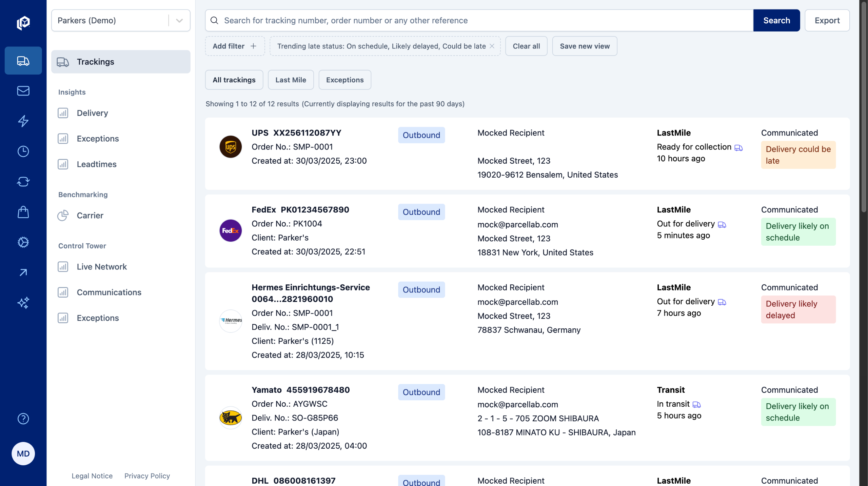This screenshot has height=486, width=868.
Task: Switch to the Last Mile view tab
Action: click(x=291, y=80)
